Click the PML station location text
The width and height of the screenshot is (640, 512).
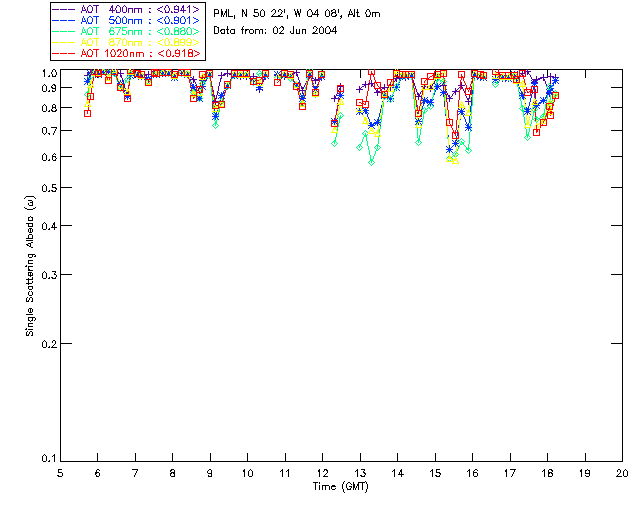point(297,14)
